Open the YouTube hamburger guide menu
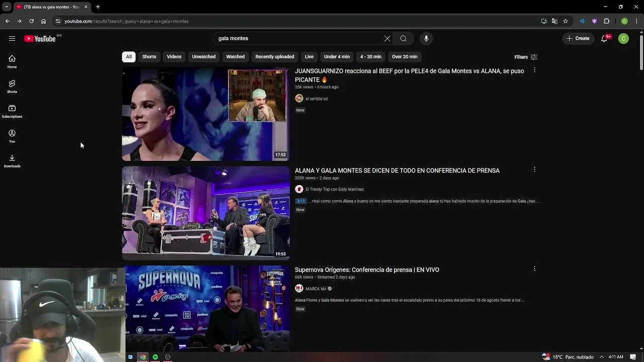Image resolution: width=644 pixels, height=362 pixels. click(12, 39)
